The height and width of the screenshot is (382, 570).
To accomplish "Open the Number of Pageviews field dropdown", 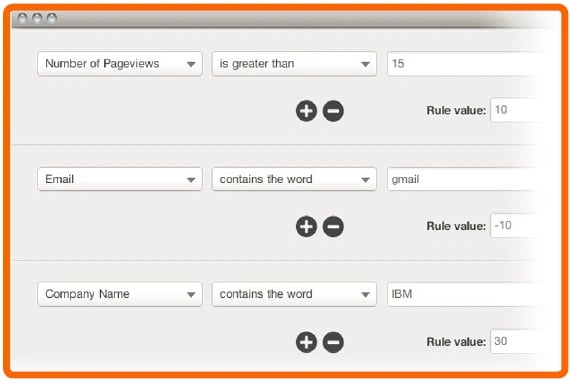I will (x=120, y=64).
